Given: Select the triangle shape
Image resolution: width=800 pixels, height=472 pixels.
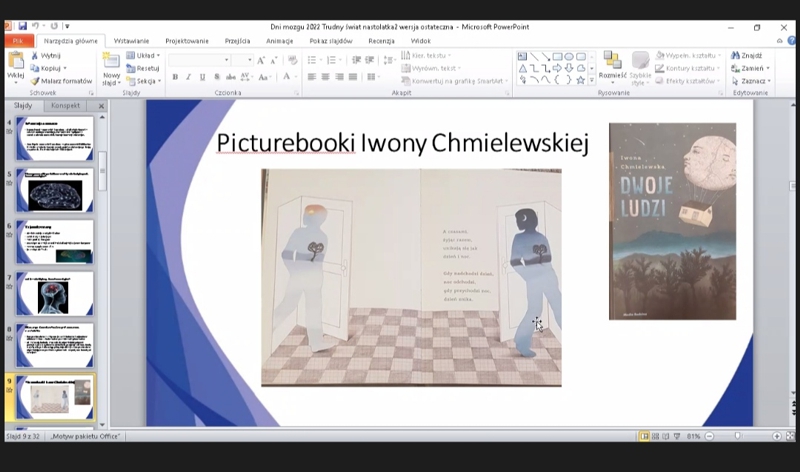Looking at the screenshot, I should [x=522, y=68].
